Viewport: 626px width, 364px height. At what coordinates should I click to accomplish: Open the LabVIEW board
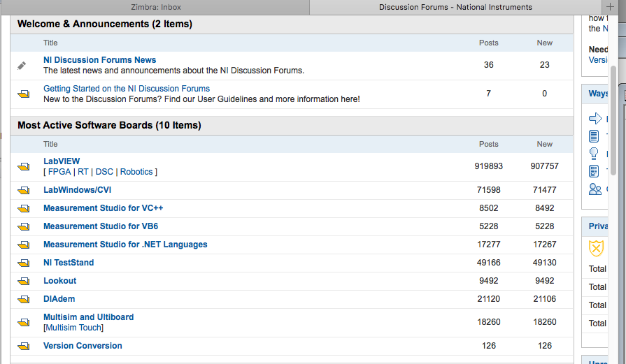coord(62,161)
